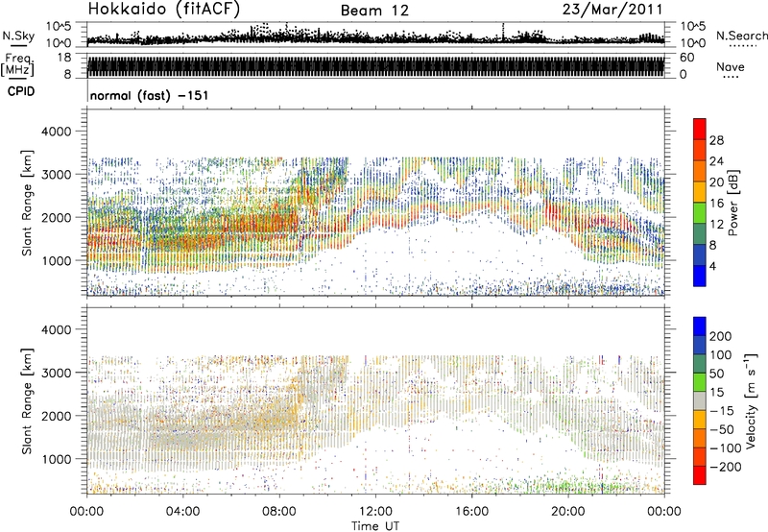Click the '1000' tick on the velocity panel
The height and width of the screenshot is (532, 768).
(x=56, y=459)
